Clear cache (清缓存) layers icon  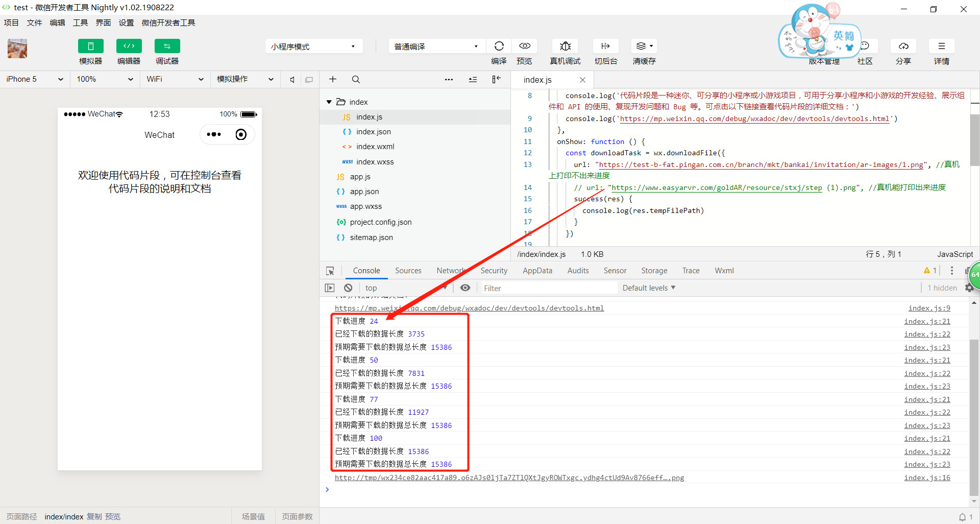(644, 46)
